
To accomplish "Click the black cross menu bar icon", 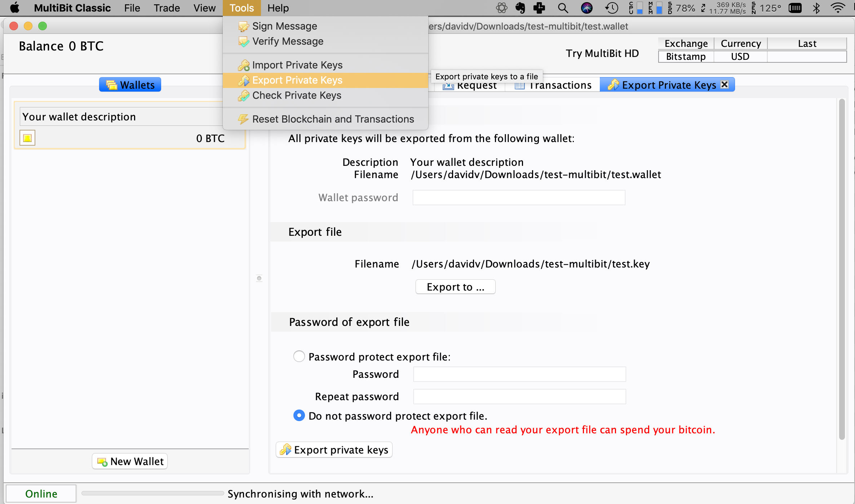I will click(x=539, y=8).
